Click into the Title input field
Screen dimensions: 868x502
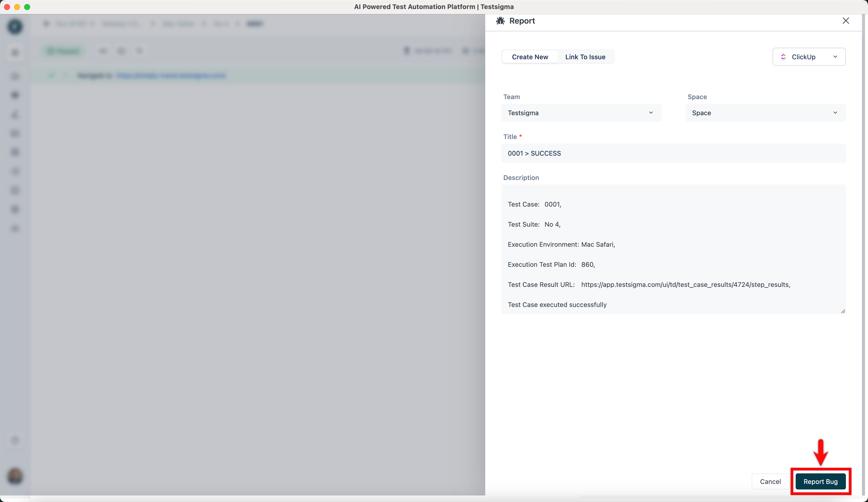[x=673, y=153]
